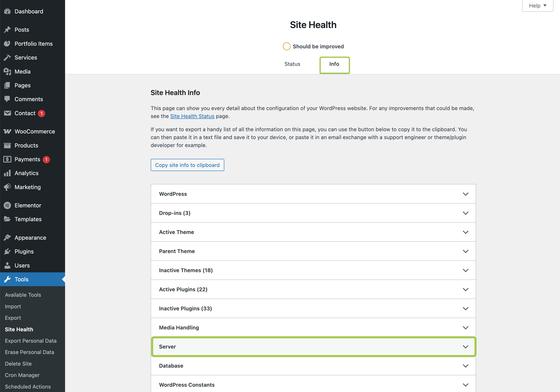
Task: Click the Marketing megaphone icon
Action: [x=7, y=187]
